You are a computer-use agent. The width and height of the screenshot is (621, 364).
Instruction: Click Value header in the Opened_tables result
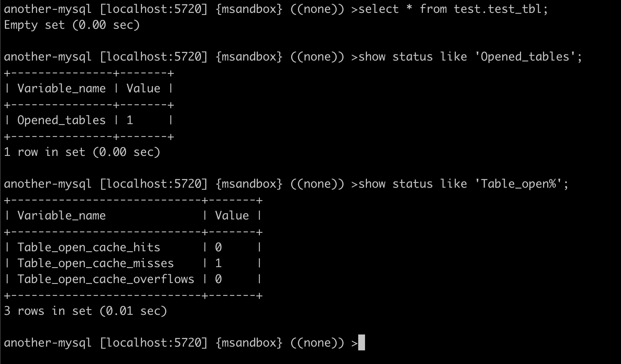pyautogui.click(x=143, y=89)
